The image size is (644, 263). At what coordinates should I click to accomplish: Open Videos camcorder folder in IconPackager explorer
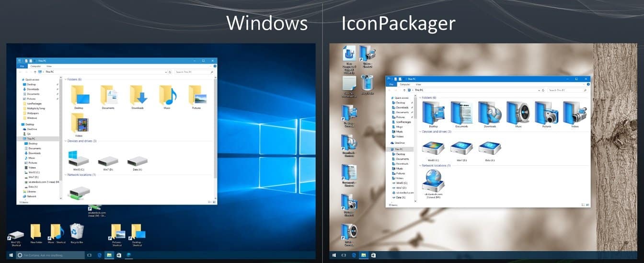pyautogui.click(x=575, y=114)
